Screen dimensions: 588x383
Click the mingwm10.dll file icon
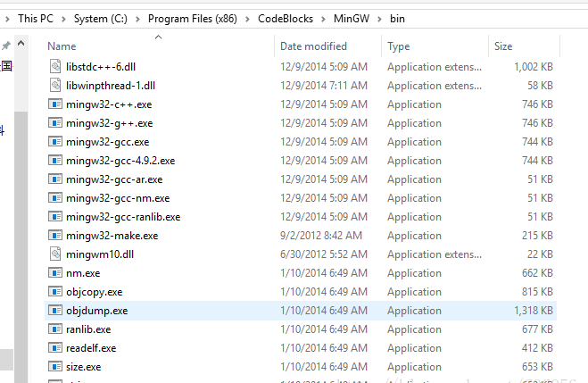(x=55, y=254)
